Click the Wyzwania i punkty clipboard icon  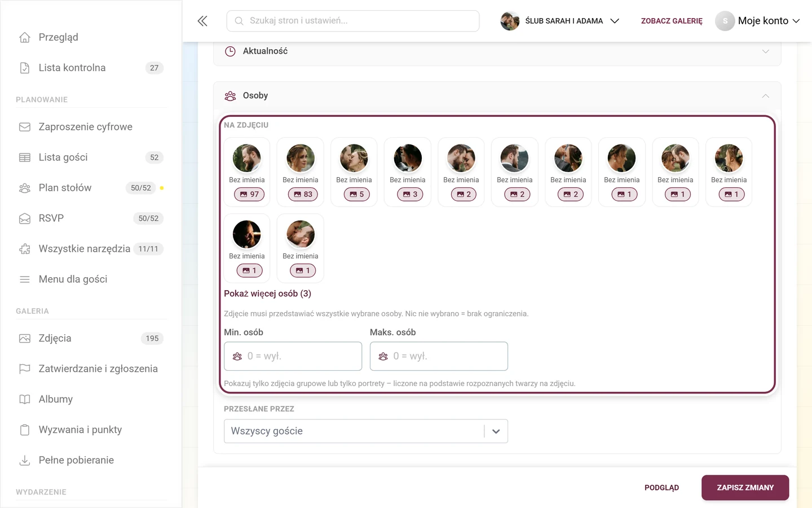pos(25,430)
